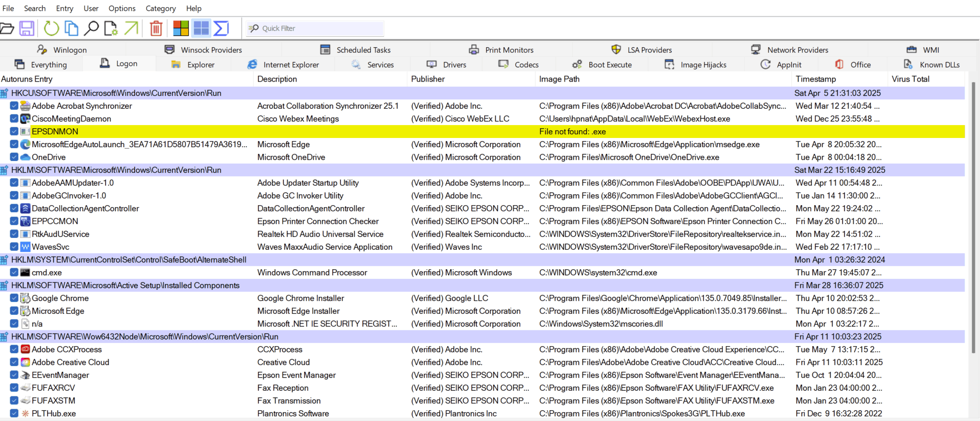
Task: Switch to the Drivers tab
Action: (x=447, y=65)
